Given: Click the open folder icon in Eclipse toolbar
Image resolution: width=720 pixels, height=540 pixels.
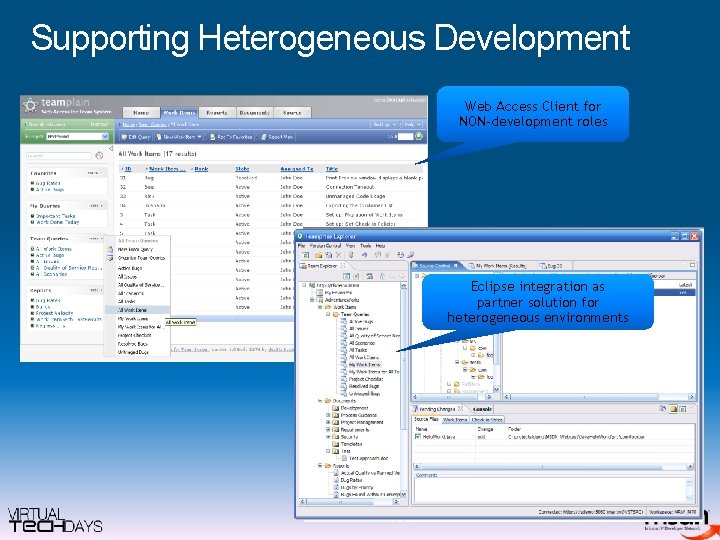Looking at the screenshot, I should 318,255.
